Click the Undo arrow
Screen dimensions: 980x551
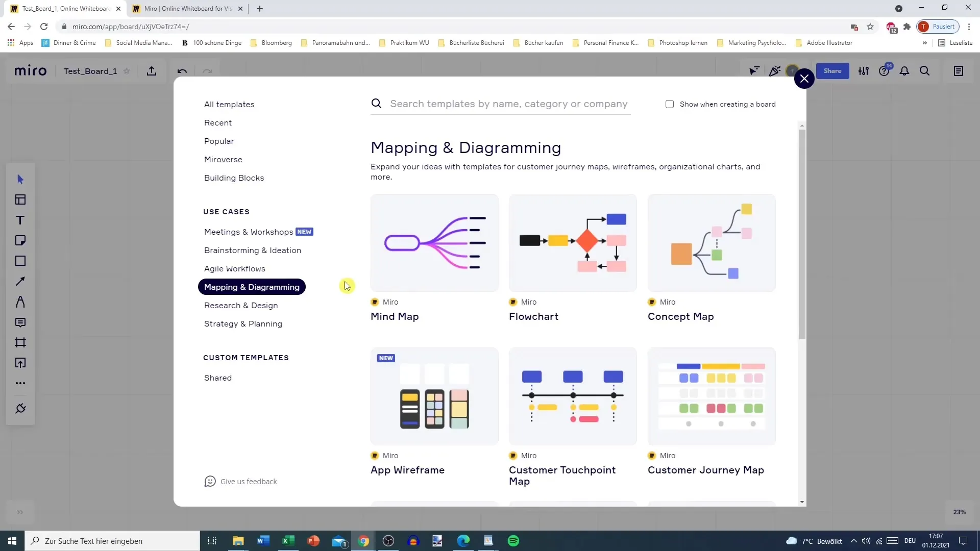182,71
